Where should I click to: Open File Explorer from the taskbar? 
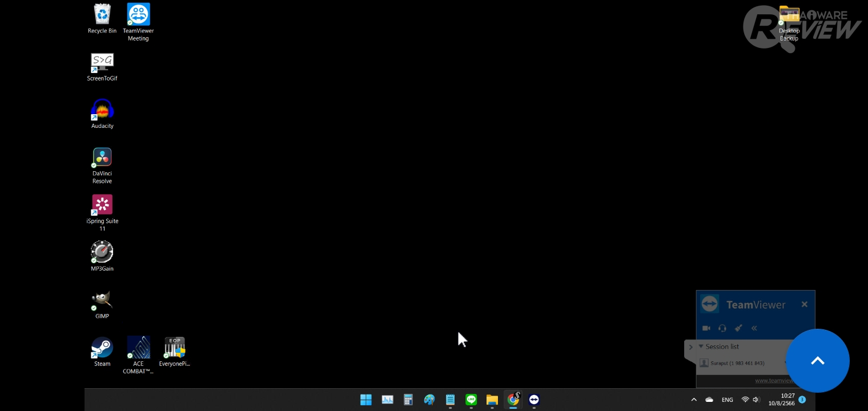point(492,400)
